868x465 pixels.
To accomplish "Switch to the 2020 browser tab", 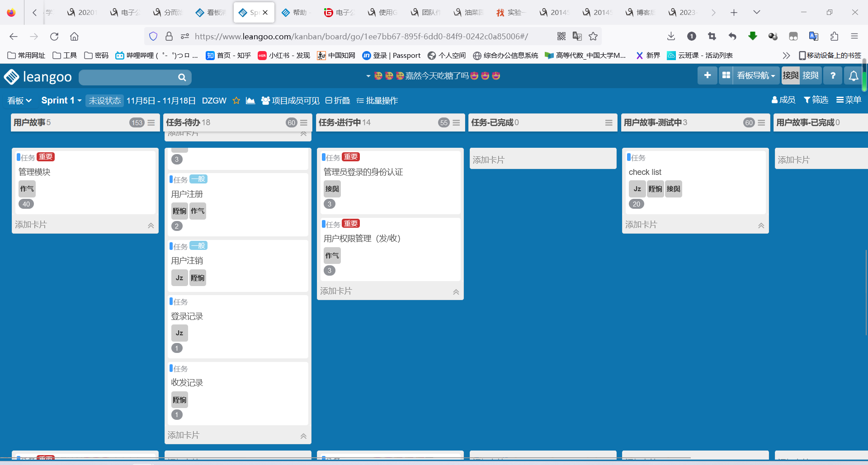I will tap(81, 12).
